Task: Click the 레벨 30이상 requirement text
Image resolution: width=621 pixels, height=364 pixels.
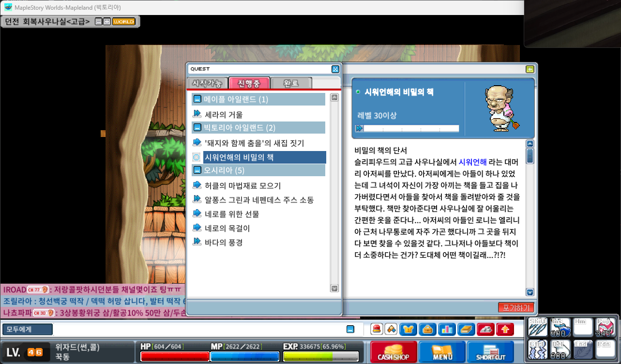Action: [377, 115]
